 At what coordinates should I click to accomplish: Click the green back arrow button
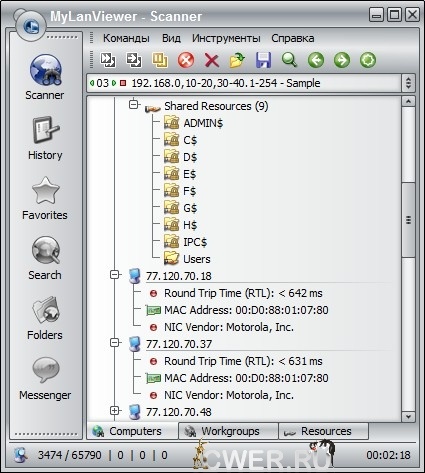(316, 60)
